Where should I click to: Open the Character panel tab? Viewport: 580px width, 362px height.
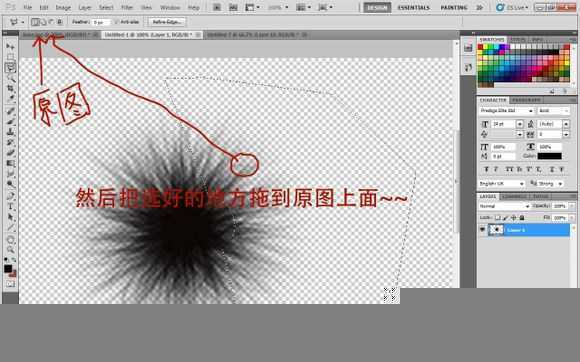(x=493, y=100)
